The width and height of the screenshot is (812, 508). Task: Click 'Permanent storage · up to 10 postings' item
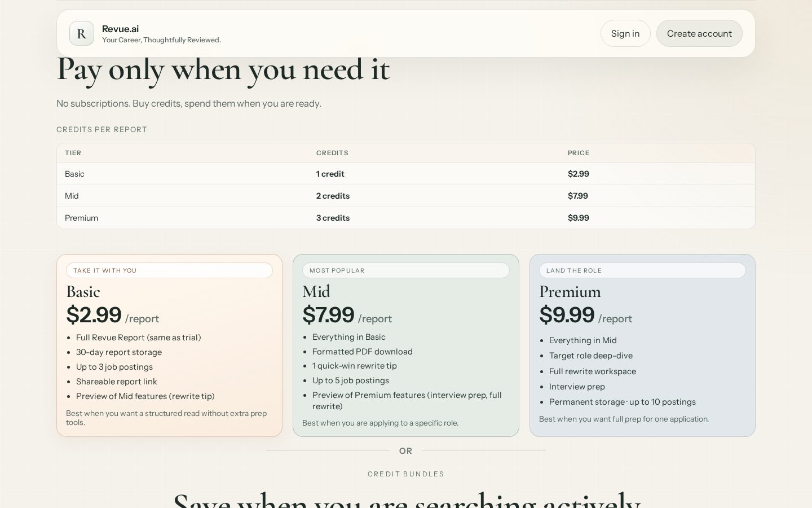pos(623,402)
